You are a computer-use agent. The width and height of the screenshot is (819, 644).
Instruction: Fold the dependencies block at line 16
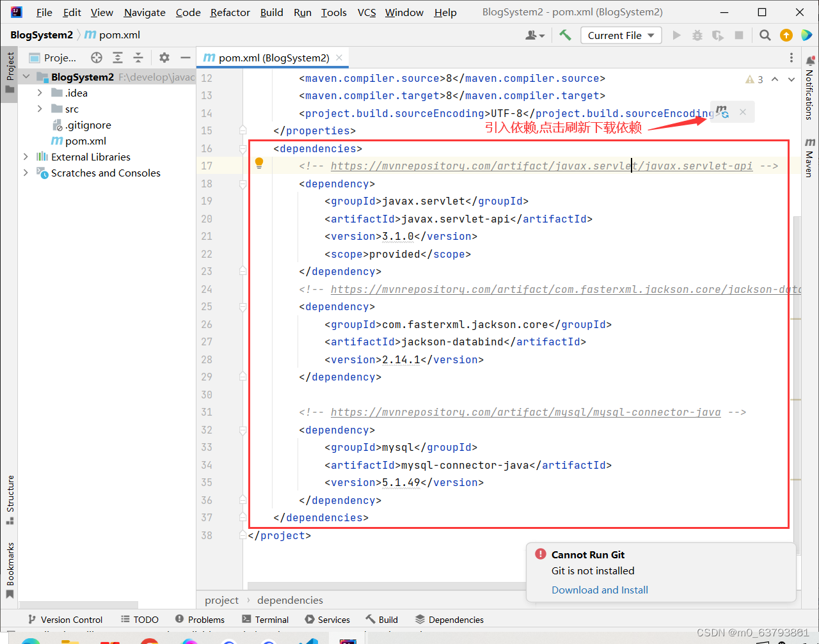tap(243, 148)
